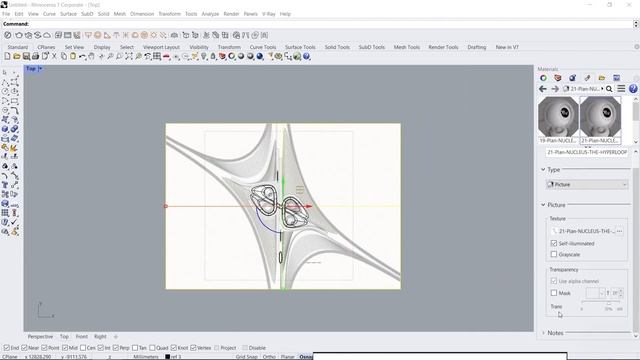Click the Copy icon in Standard toolbar
Image resolution: width=640 pixels, height=360 pixels.
click(64, 56)
